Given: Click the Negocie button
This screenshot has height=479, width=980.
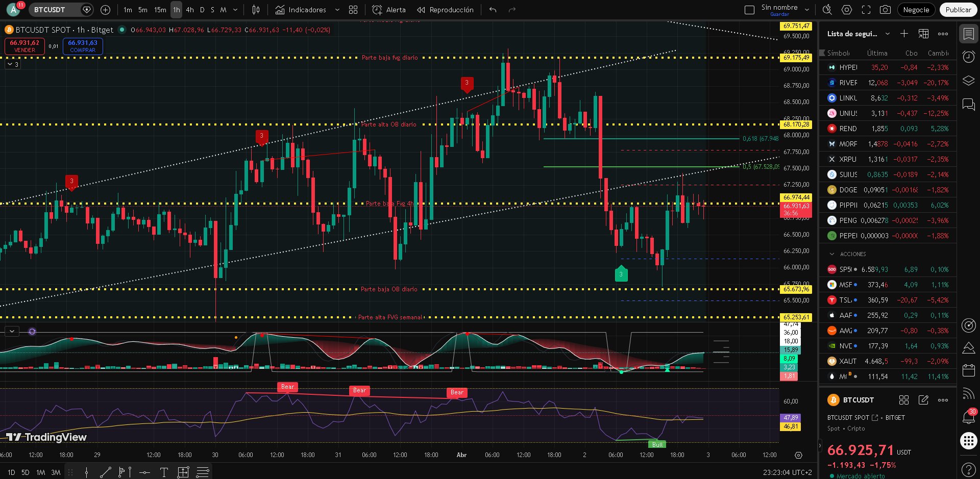Looking at the screenshot, I should [916, 10].
